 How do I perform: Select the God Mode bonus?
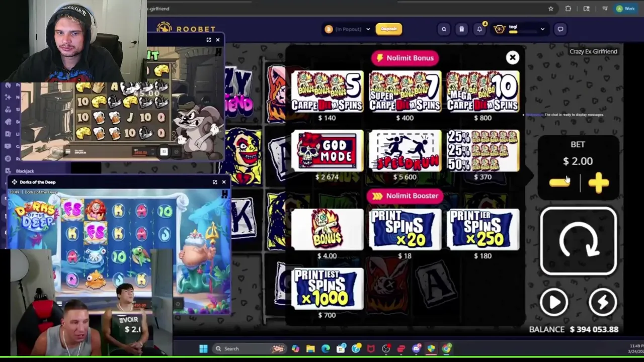(x=327, y=150)
